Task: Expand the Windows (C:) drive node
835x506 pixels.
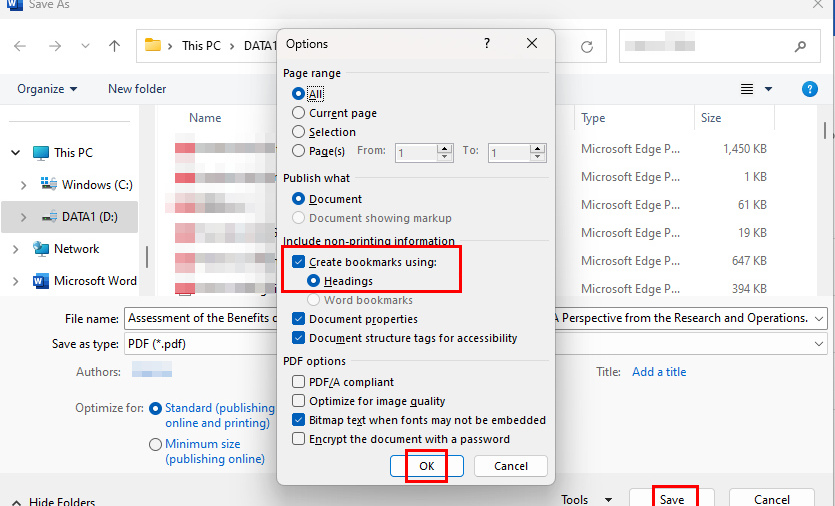Action: [x=23, y=185]
